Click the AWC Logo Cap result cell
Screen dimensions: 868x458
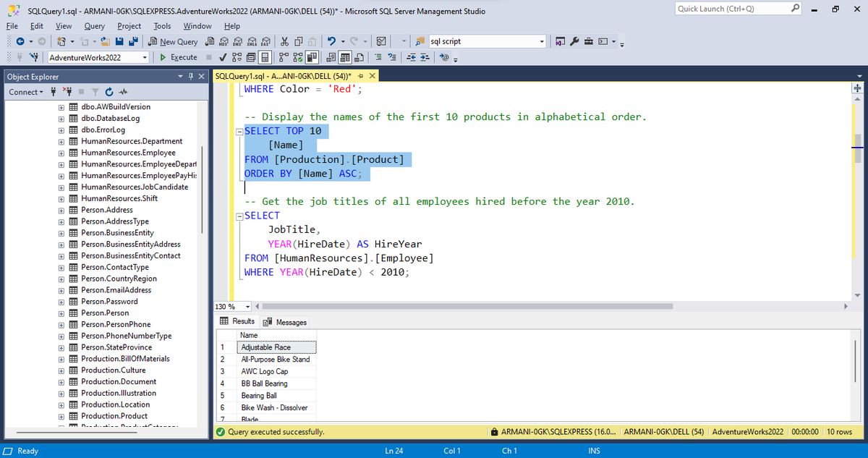click(x=277, y=371)
